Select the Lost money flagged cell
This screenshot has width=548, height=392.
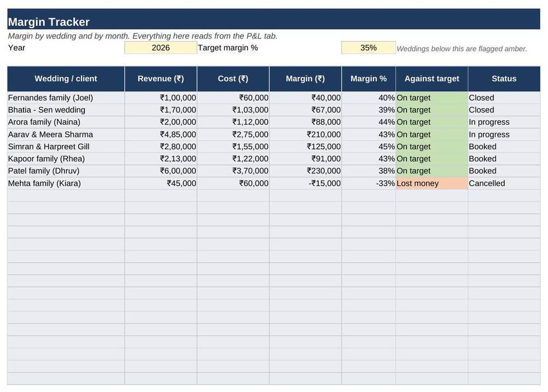[x=432, y=183]
